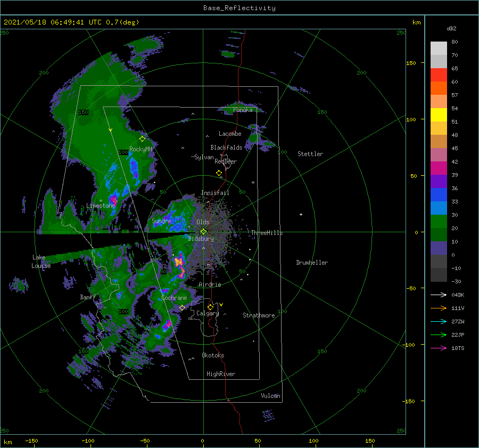Click the Vulcan city label
Image resolution: width=479 pixels, height=448 pixels.
[x=270, y=396]
